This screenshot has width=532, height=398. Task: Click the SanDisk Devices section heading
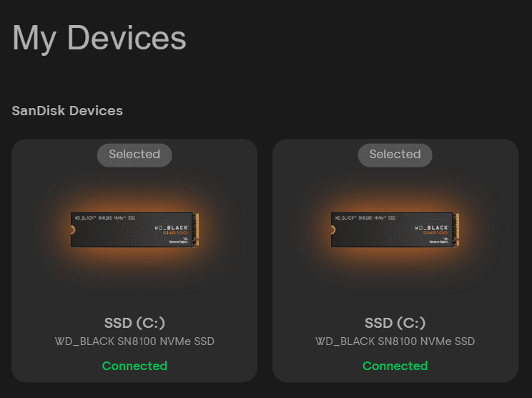(x=67, y=111)
